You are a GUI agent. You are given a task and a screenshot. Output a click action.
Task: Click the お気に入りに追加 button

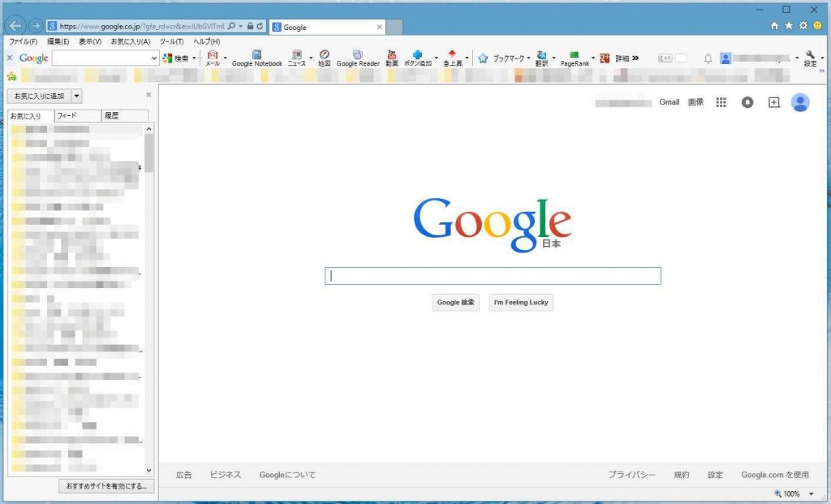pyautogui.click(x=39, y=96)
